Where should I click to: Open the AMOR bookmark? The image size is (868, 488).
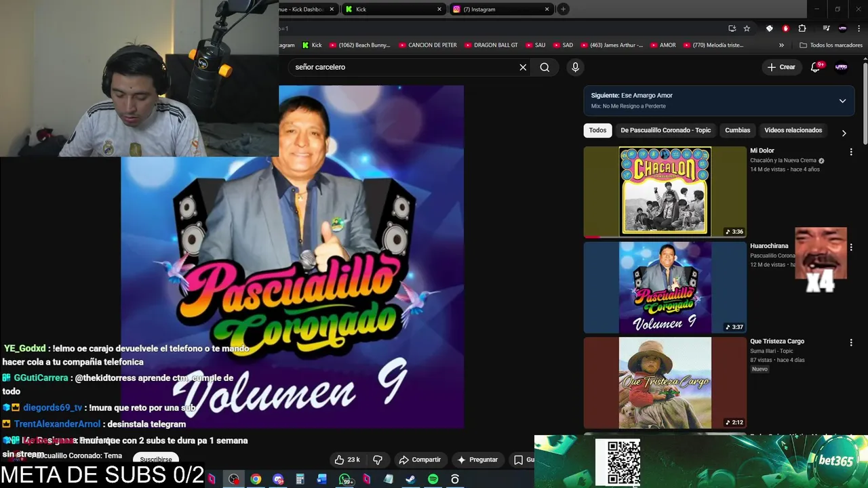(663, 45)
